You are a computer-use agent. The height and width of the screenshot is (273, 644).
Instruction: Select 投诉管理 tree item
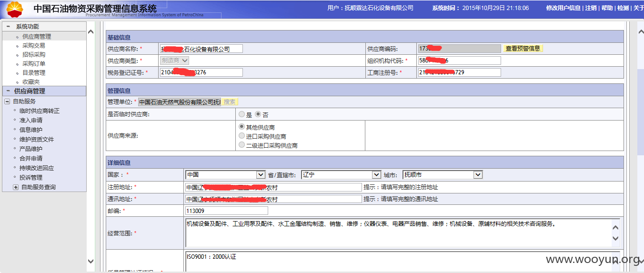pos(31,178)
